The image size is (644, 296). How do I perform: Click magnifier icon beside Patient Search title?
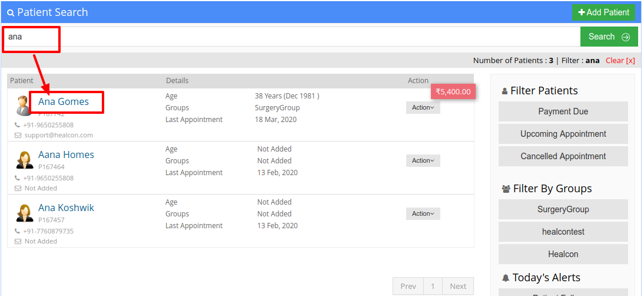(x=11, y=13)
